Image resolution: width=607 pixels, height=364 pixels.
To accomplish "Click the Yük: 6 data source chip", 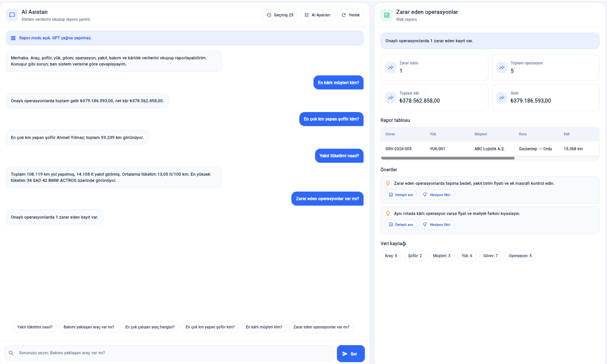I will coord(467,256).
